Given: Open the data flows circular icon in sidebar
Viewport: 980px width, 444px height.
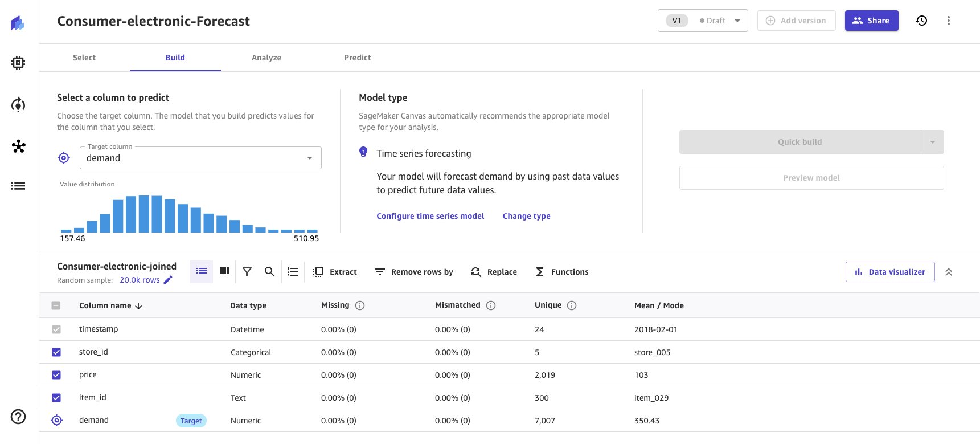Looking at the screenshot, I should [x=18, y=105].
